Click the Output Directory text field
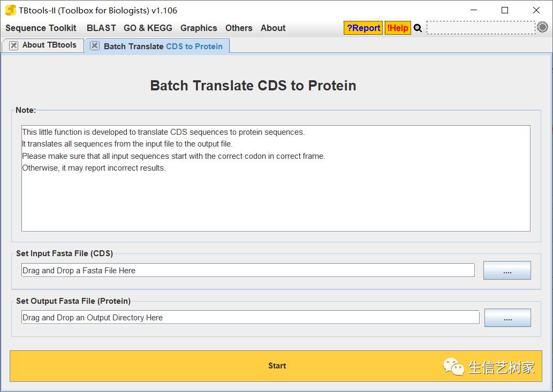The width and height of the screenshot is (553, 392). (x=251, y=317)
